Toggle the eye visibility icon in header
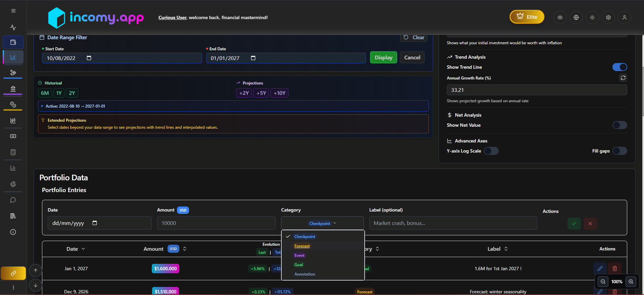The width and height of the screenshot is (644, 295). point(560,17)
